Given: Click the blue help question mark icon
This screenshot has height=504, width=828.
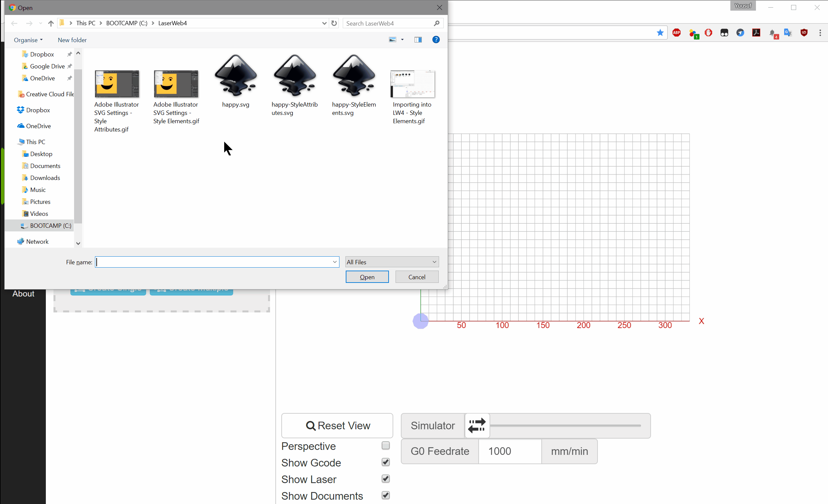Looking at the screenshot, I should click(436, 40).
